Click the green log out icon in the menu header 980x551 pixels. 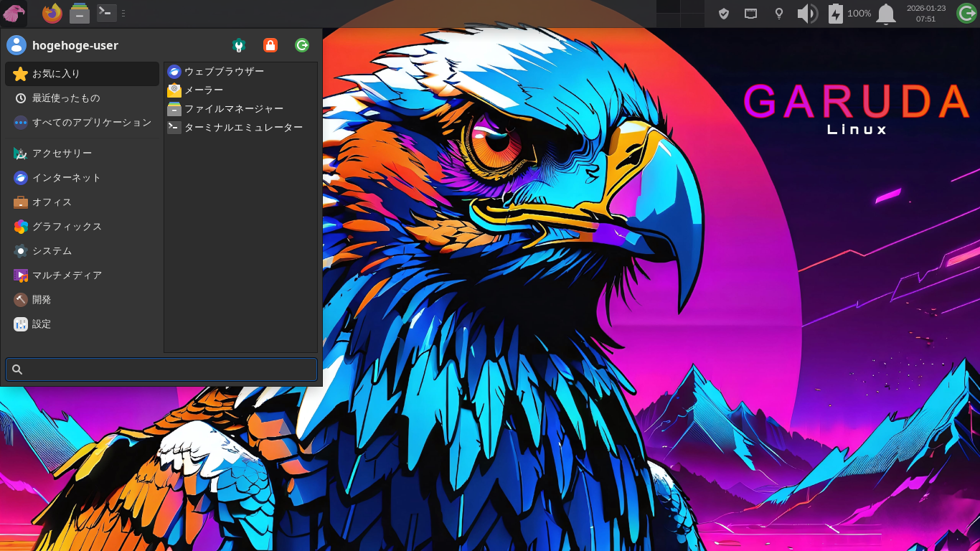coord(302,45)
